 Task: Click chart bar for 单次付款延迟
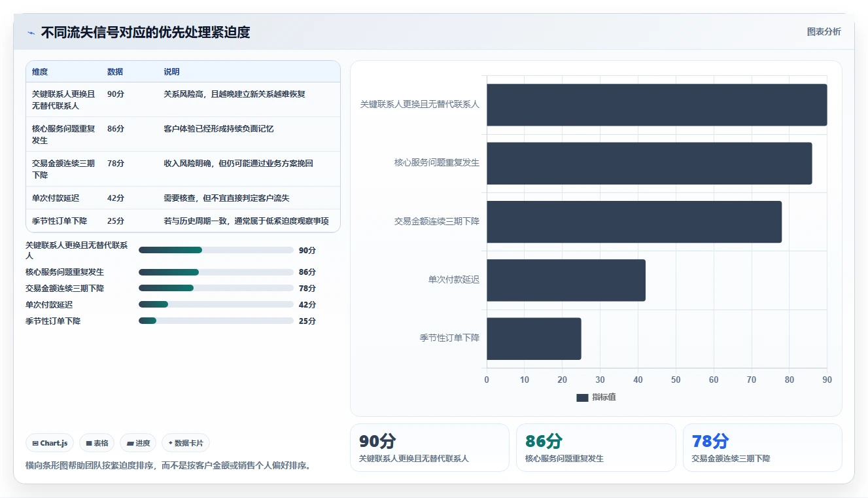566,280
